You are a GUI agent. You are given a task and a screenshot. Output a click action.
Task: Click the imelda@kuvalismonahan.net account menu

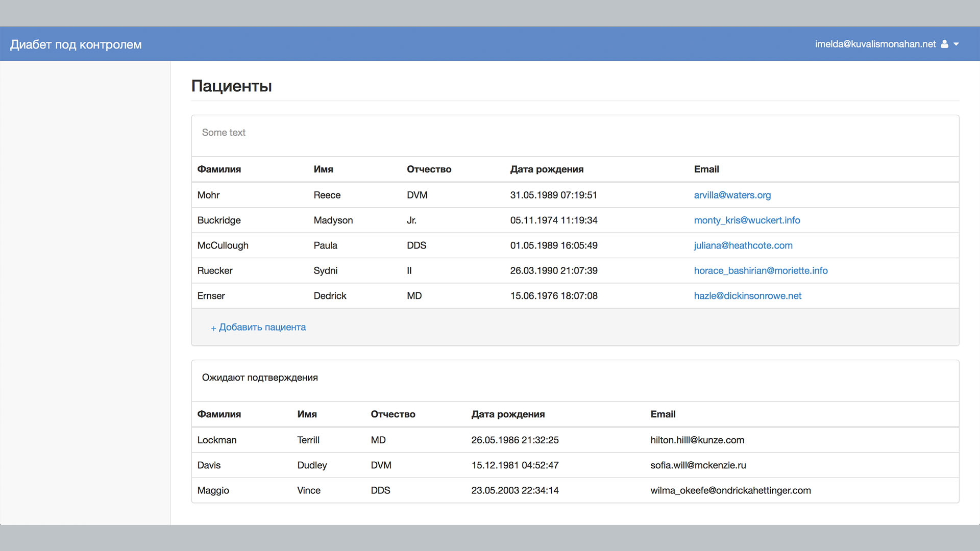[x=875, y=44]
